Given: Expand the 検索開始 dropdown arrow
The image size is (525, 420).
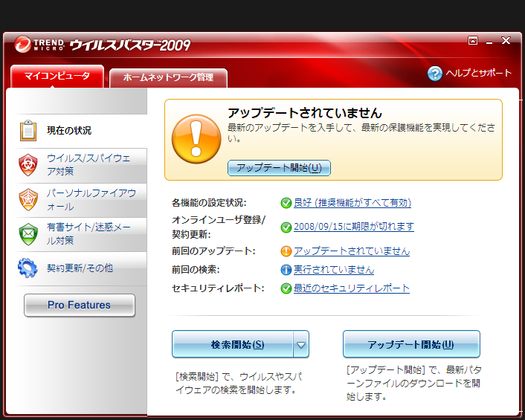Looking at the screenshot, I should [301, 344].
